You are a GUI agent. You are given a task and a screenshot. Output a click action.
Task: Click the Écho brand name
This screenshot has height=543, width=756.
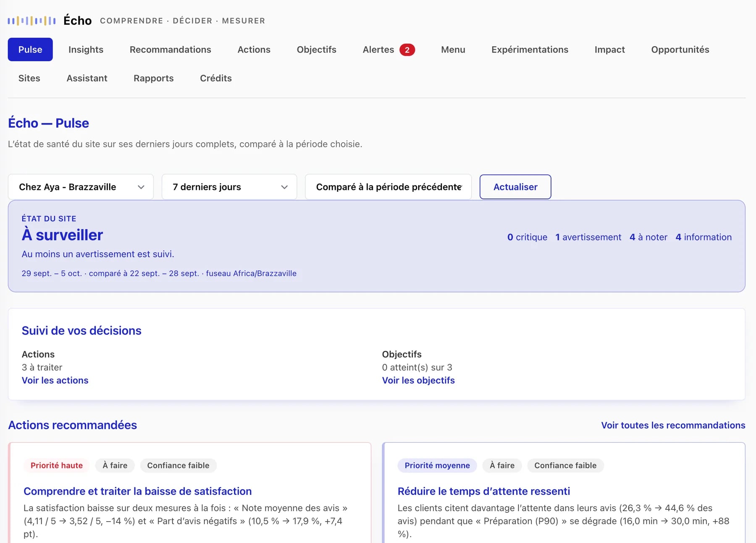point(77,20)
